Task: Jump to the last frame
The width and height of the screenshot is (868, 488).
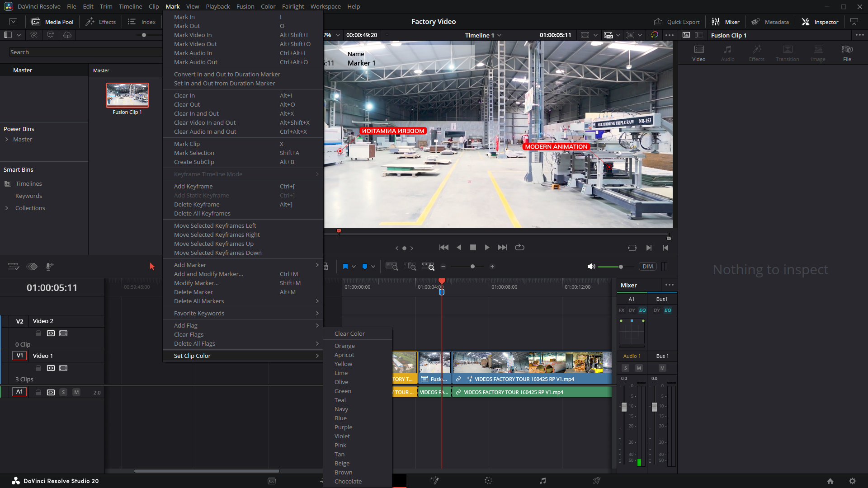Action: (502, 248)
